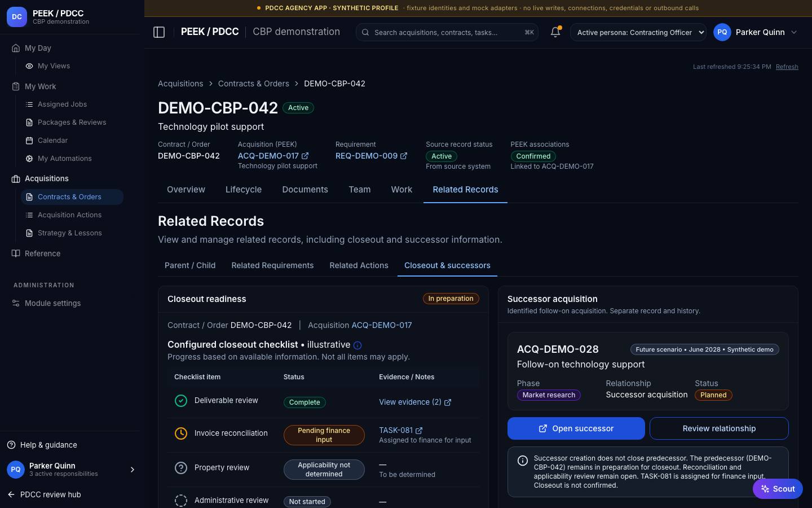Click the DC logo badge in sidebar
The height and width of the screenshot is (508, 812).
[17, 17]
